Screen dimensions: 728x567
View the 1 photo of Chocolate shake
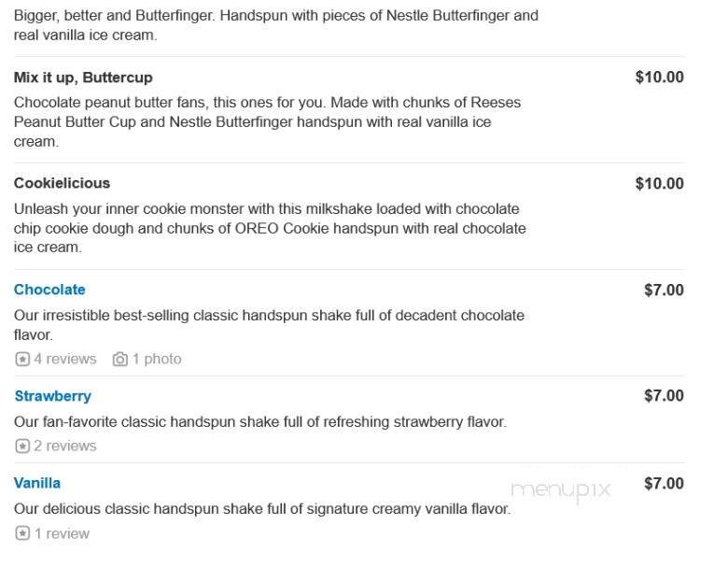tap(156, 359)
